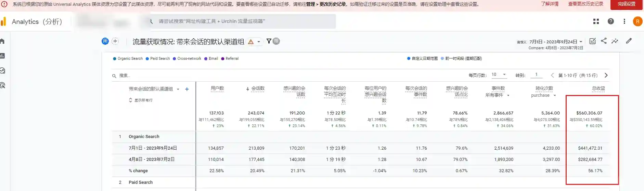
Task: Go to previous page of table rows
Action: [x=552, y=75]
